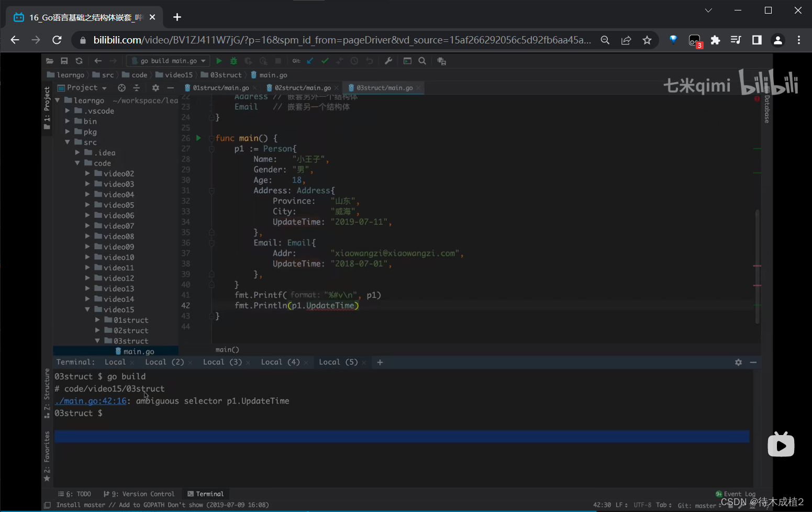Viewport: 812px width, 512px height.
Task: Click Collapse All icon in Project panel
Action: click(137, 88)
